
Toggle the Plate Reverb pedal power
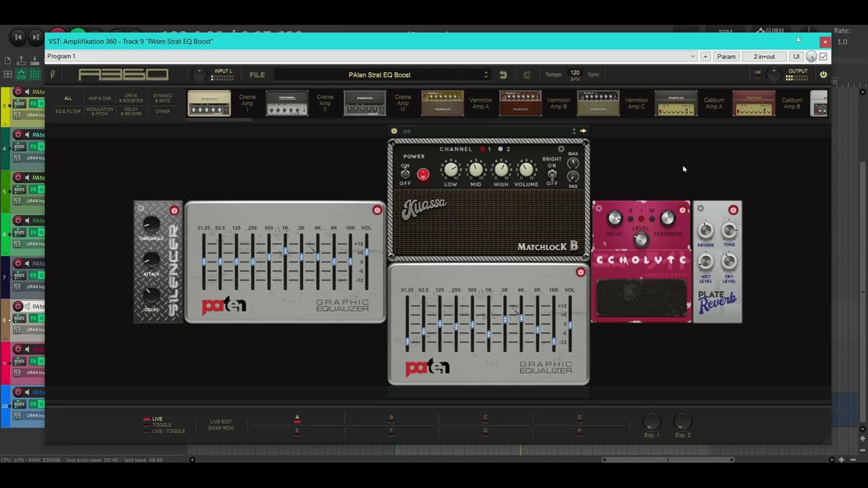tap(733, 210)
